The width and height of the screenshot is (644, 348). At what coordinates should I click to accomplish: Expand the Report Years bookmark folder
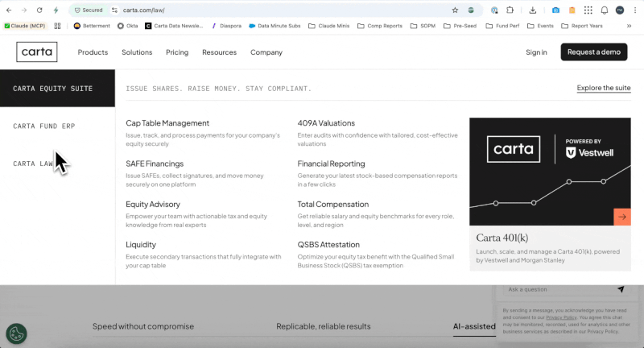tap(582, 26)
